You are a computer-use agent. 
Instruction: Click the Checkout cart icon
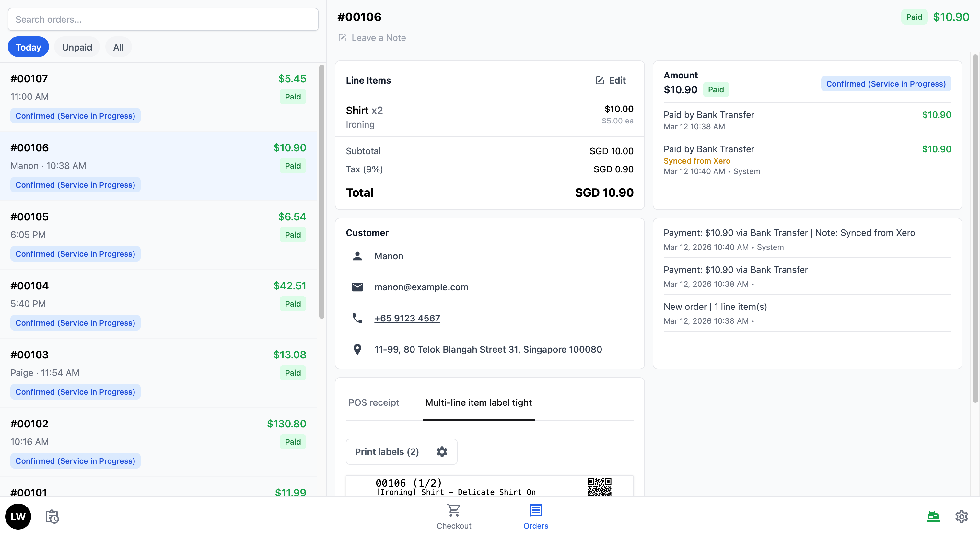pyautogui.click(x=453, y=510)
